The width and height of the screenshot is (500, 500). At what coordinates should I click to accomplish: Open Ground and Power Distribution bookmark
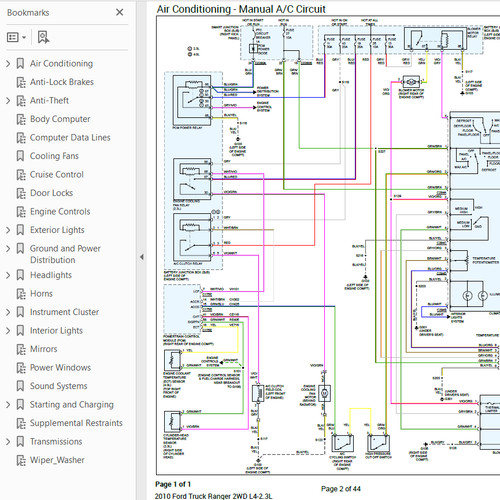click(x=65, y=254)
